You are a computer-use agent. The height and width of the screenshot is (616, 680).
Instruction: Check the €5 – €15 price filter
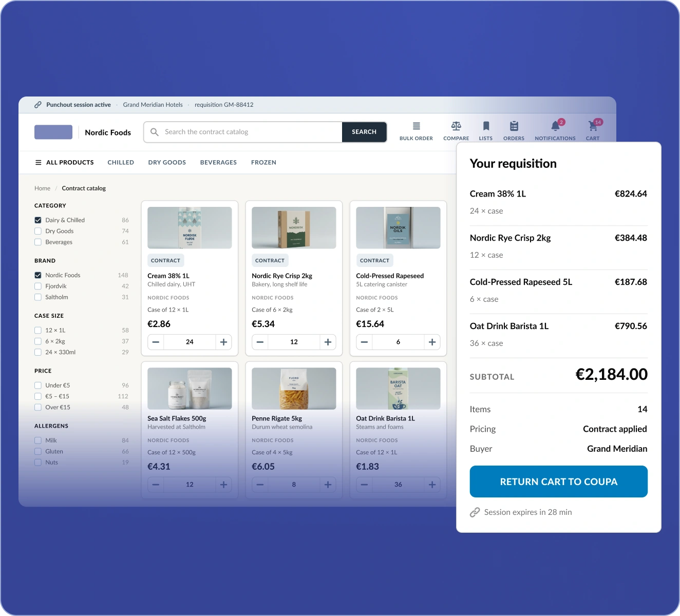(x=38, y=396)
